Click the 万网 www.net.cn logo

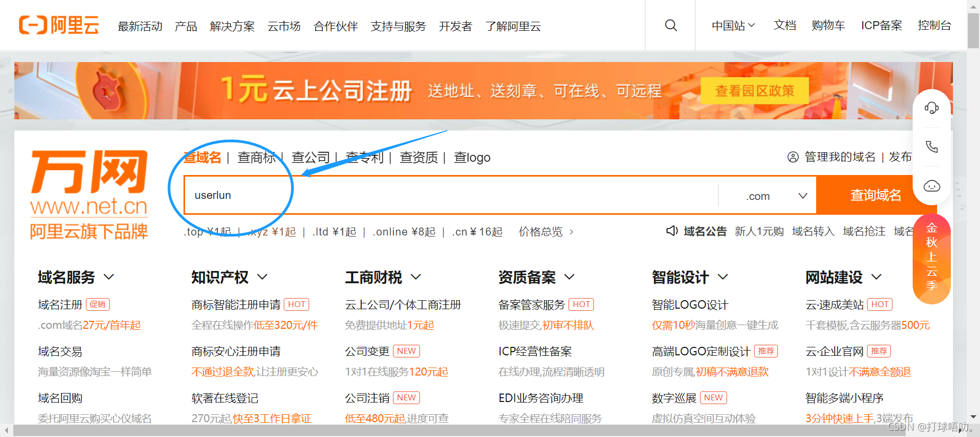point(89,195)
